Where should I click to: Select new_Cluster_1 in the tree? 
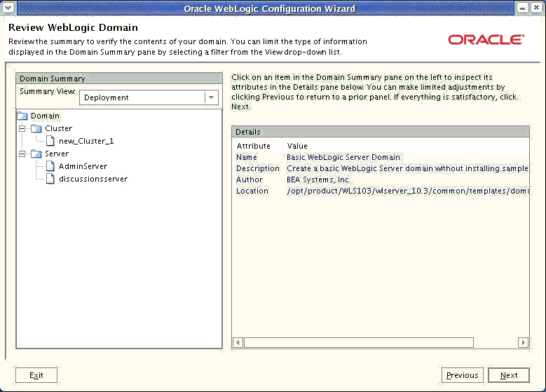(86, 141)
